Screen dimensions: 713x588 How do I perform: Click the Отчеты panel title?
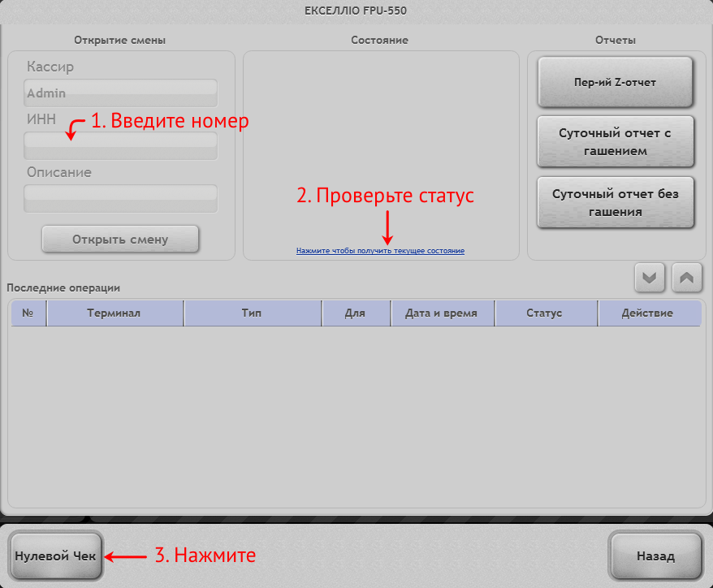point(616,40)
